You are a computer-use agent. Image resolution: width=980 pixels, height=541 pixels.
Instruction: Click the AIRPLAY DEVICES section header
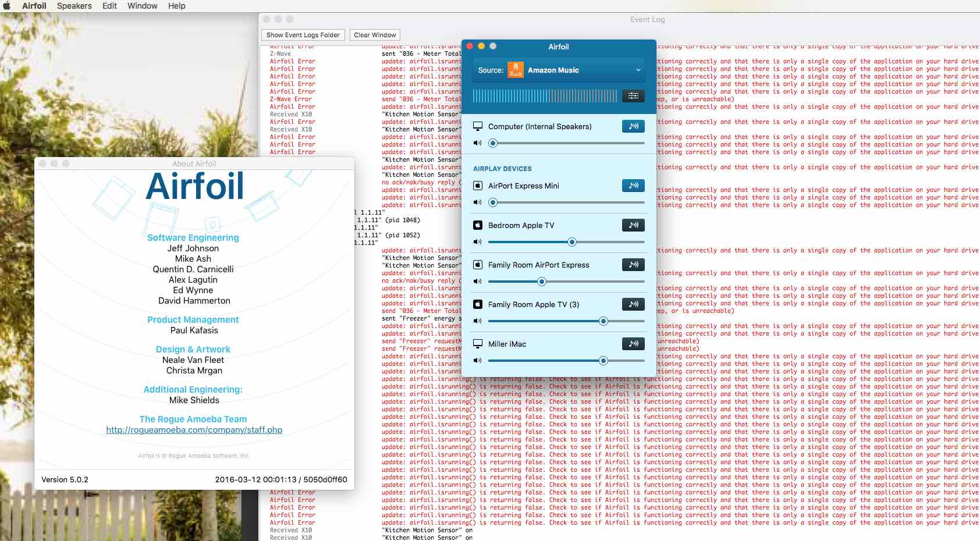click(502, 169)
